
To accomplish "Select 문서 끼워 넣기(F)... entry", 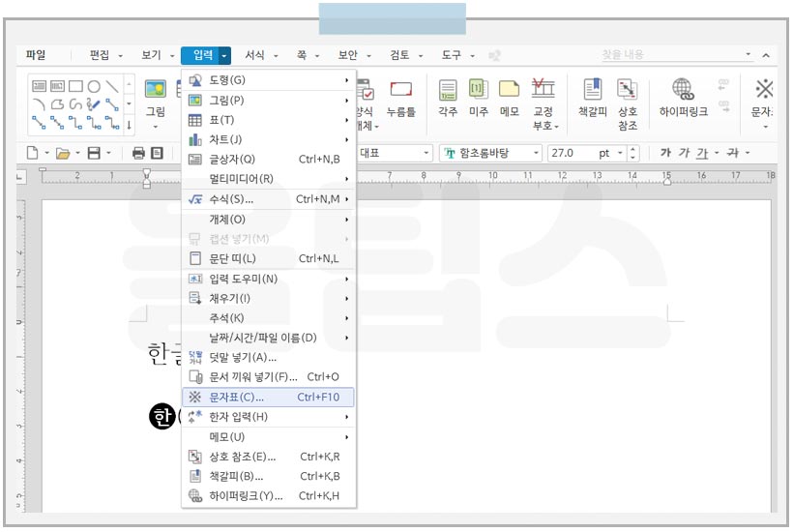I will pos(268,376).
